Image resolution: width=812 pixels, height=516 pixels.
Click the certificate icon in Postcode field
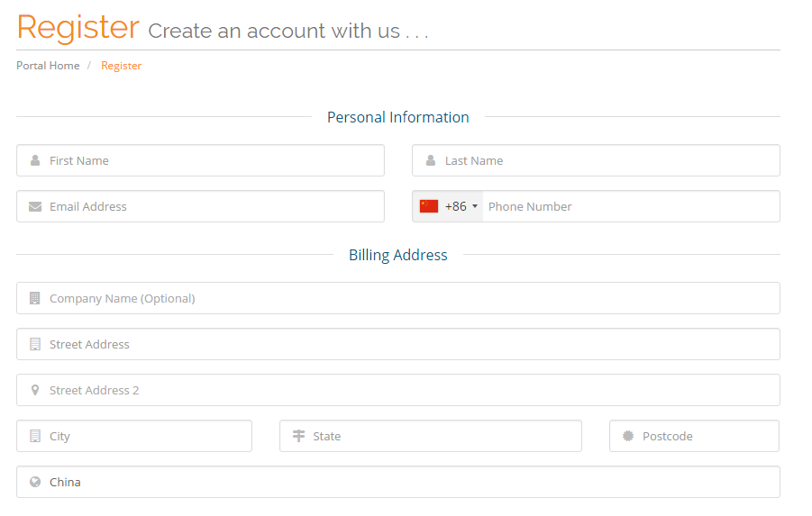(628, 436)
